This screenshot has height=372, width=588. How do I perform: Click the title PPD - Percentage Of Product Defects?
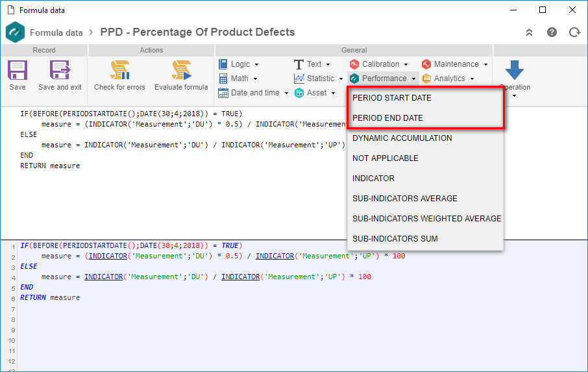[x=197, y=32]
